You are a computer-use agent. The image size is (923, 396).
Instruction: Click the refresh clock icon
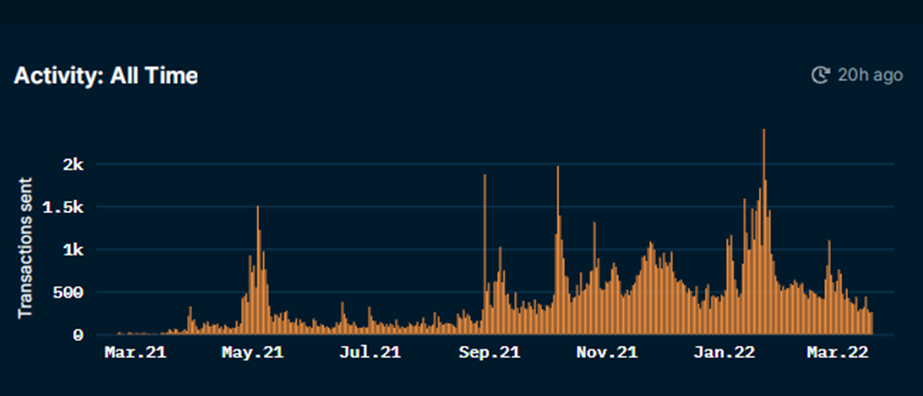click(x=820, y=75)
